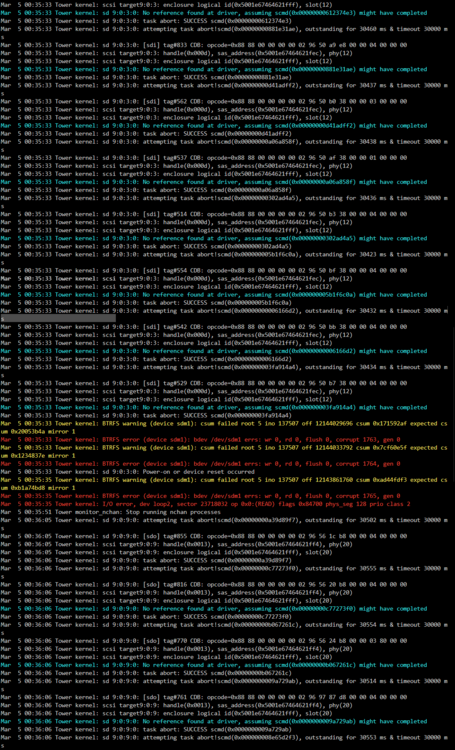Click the cyan 'No reference found' line for scmd 3fa914a4

pos(214,407)
